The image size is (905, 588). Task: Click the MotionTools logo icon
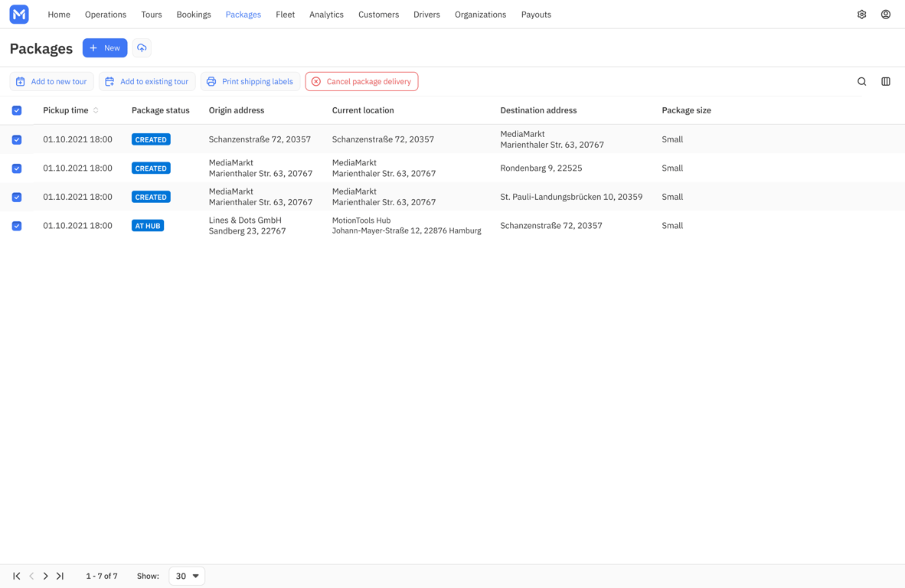coord(19,15)
